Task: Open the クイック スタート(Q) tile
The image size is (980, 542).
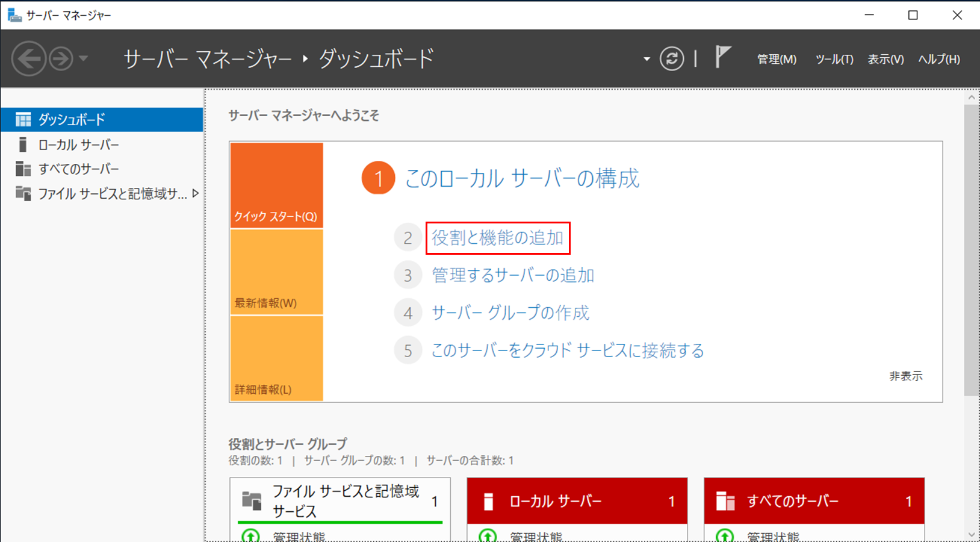Action: 276,185
